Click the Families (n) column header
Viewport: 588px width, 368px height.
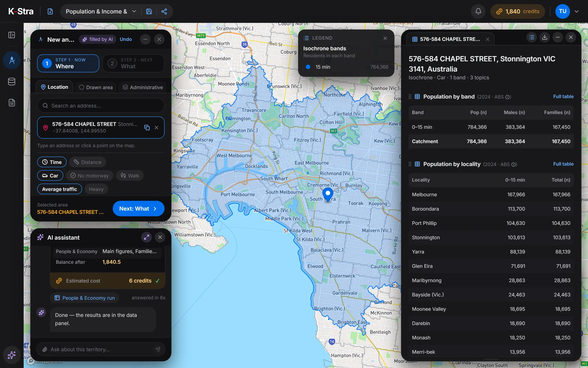pos(557,112)
